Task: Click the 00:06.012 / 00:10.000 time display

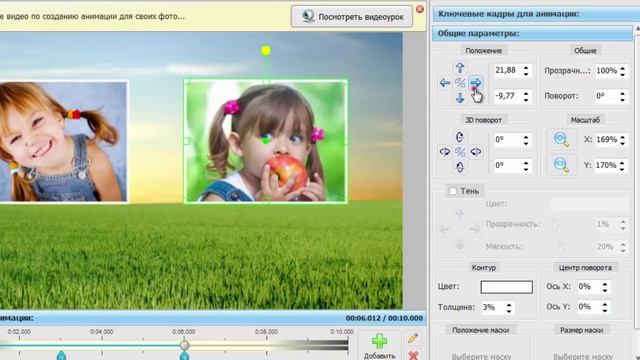Action: click(384, 318)
